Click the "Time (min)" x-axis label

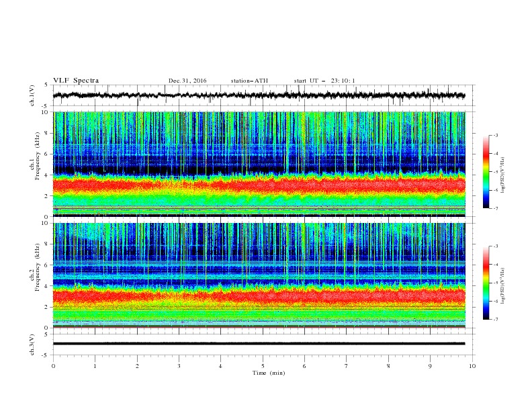269,373
